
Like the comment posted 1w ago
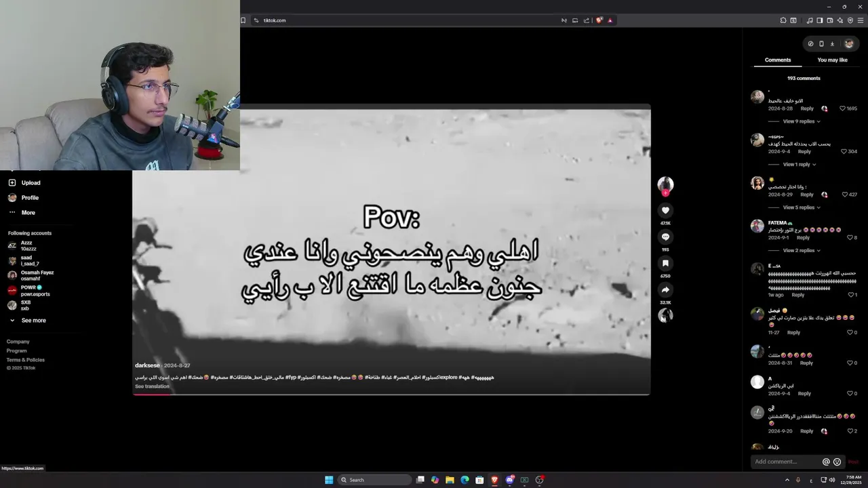point(851,295)
